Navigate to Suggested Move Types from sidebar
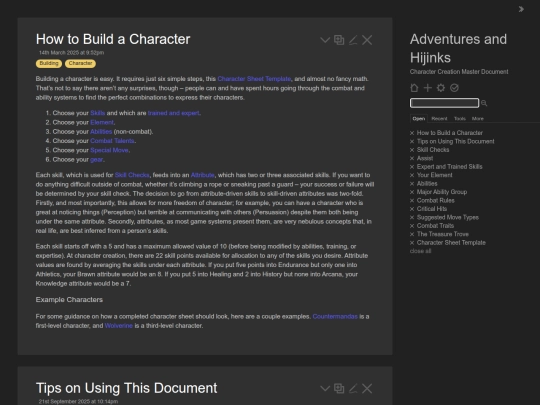540x405 pixels. tap(448, 217)
